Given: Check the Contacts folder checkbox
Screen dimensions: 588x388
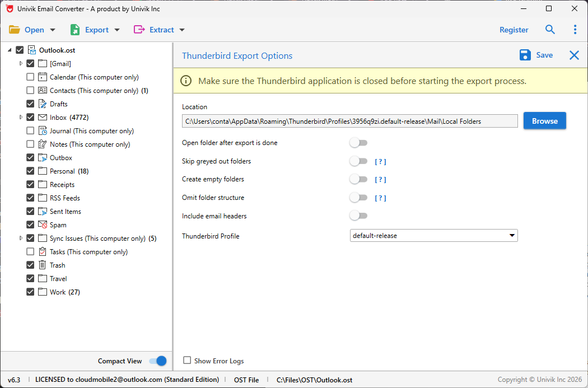Looking at the screenshot, I should tap(30, 90).
